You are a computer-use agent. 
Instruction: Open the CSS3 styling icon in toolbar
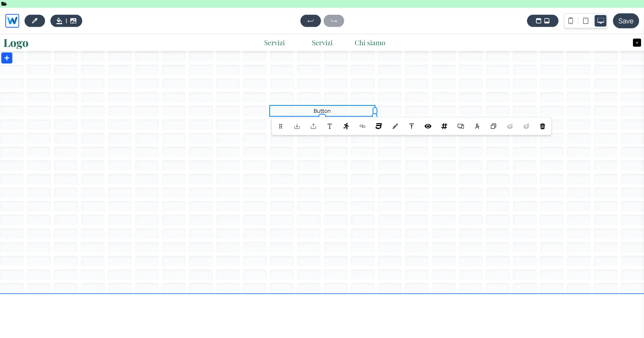(x=379, y=126)
